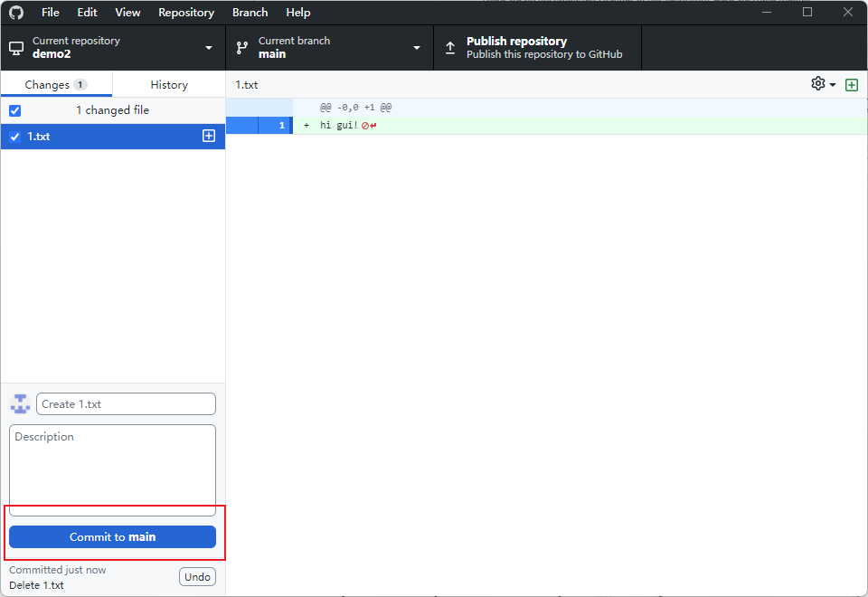Viewport: 868px width, 597px height.
Task: Uncheck the 1.txt file checkbox
Action: 14,137
